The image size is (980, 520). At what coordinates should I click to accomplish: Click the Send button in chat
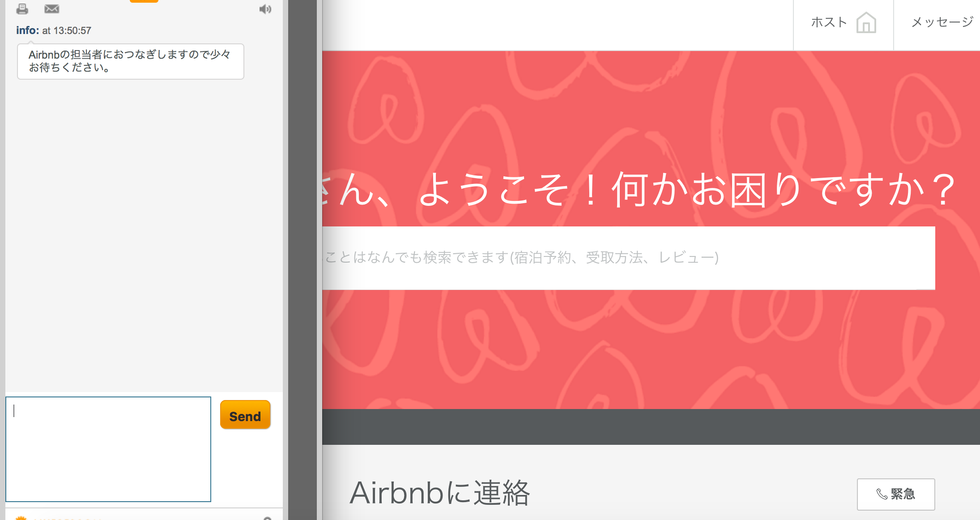click(x=245, y=415)
